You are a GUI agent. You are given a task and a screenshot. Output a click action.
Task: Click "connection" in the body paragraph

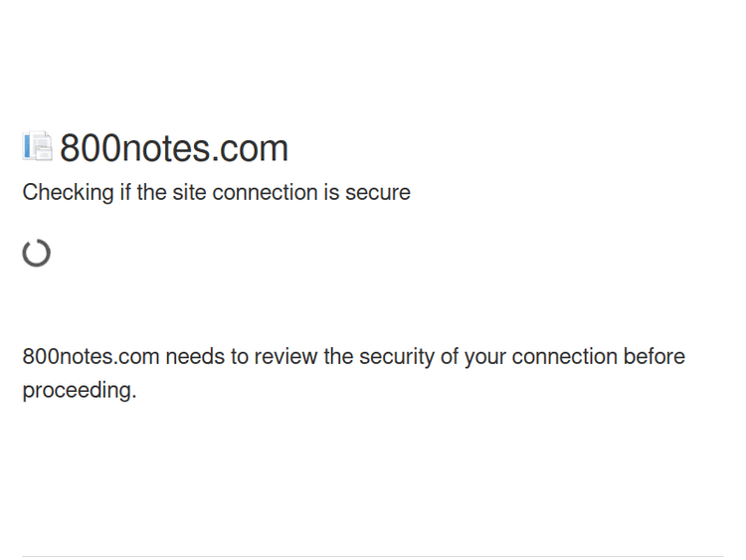565,357
